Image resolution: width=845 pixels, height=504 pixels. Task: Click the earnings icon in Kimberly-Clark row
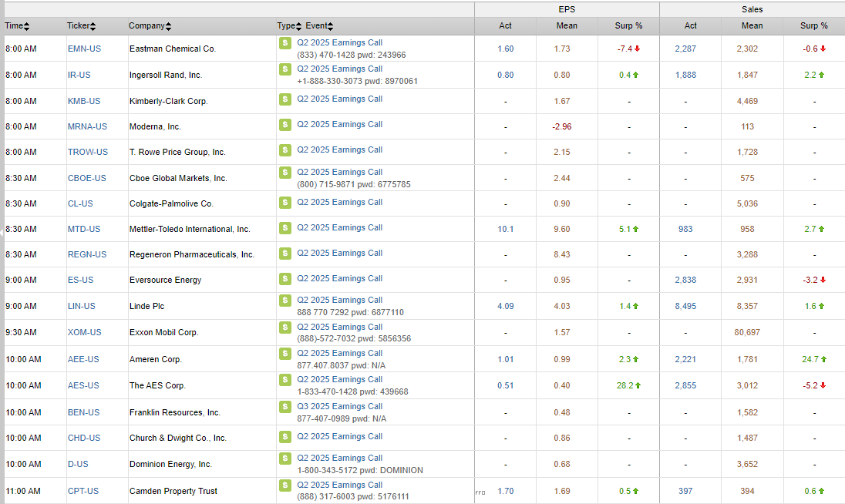point(285,99)
